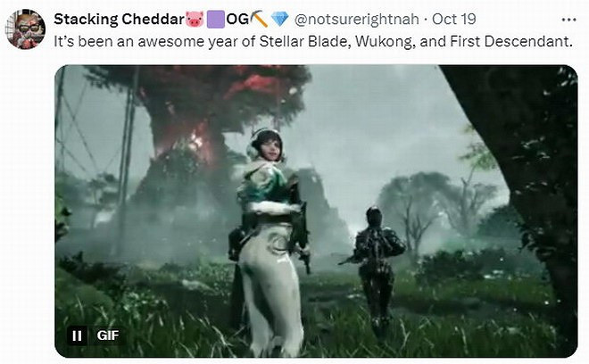This screenshot has width=589, height=364.
Task: Click the purple square emoji beside OG
Action: [216, 19]
